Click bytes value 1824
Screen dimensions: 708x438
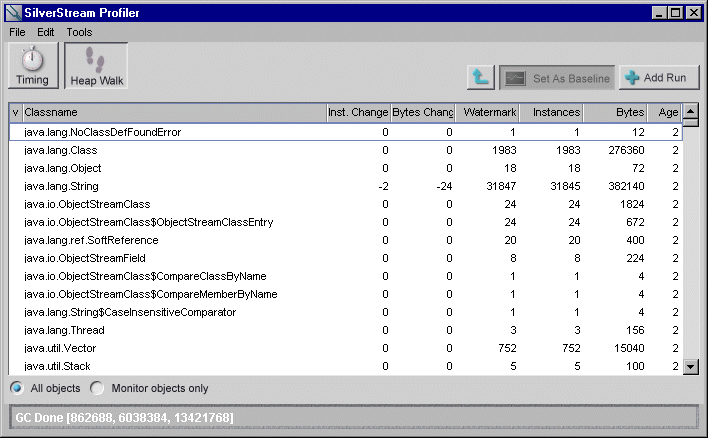(x=632, y=204)
